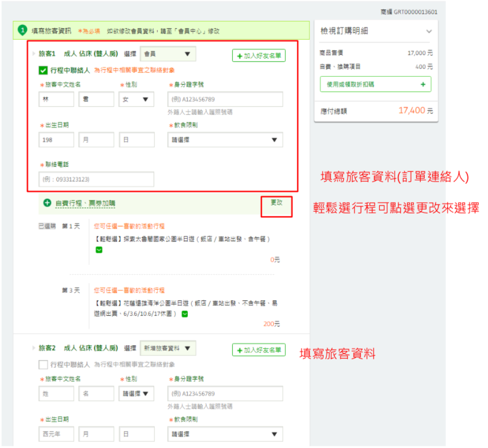Screen dimensions: 488x448
Task: Open the 新增旅客資料 dropdown for 旅客2
Action: (167, 348)
